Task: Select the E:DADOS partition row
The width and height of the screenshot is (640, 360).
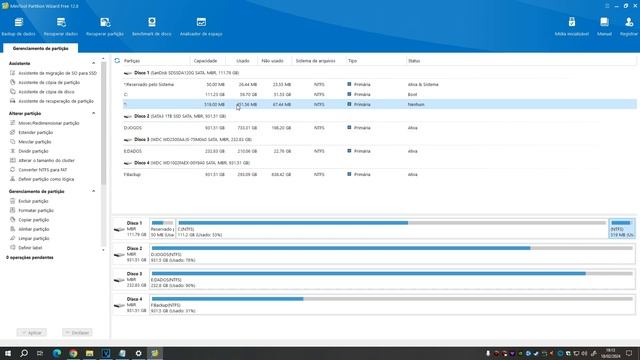Action: pos(379,151)
